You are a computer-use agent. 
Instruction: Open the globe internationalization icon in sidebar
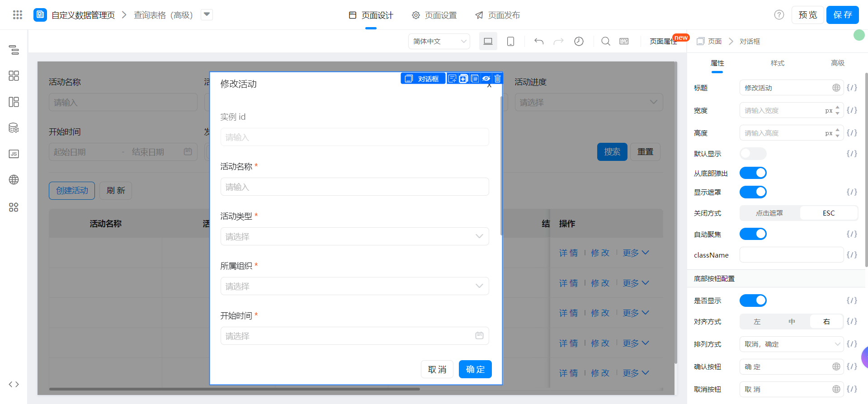(14, 180)
